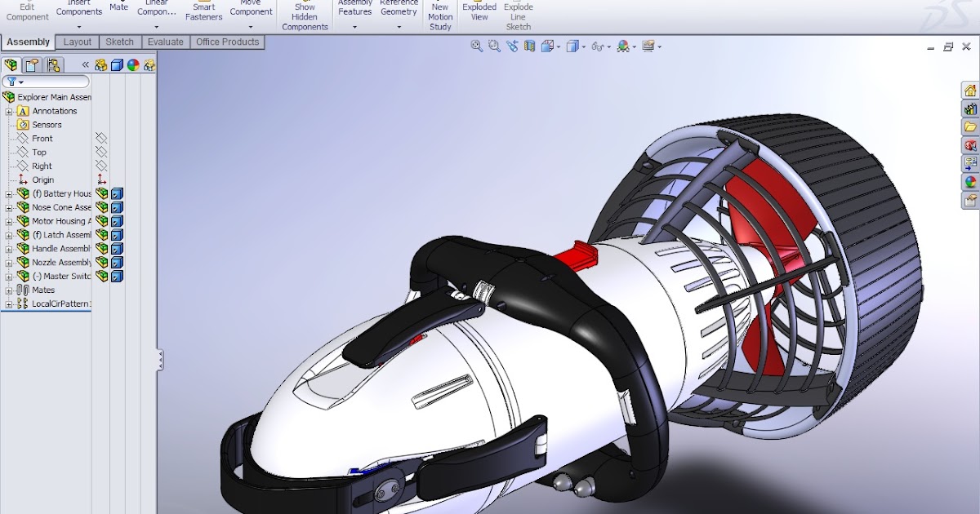Click the Exploded View button
Screen dimensions: 980x514
tap(479, 11)
